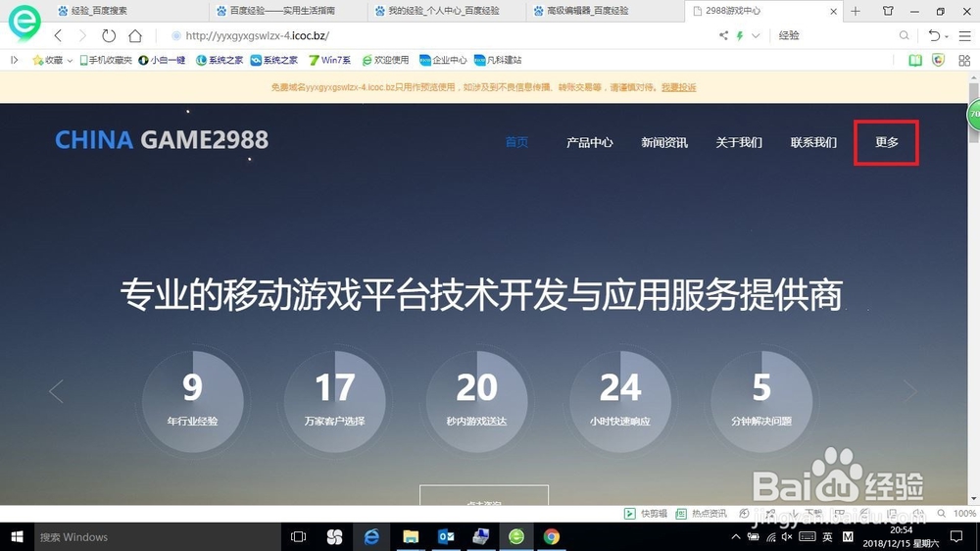This screenshot has width=980, height=551.
Task: Open 手机收藏夹 bookmark
Action: 106,60
